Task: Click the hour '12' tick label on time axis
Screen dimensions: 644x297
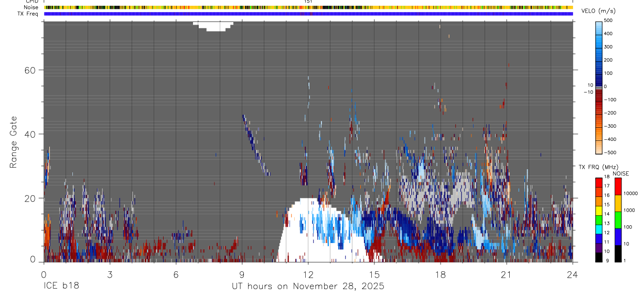Action: tap(308, 274)
